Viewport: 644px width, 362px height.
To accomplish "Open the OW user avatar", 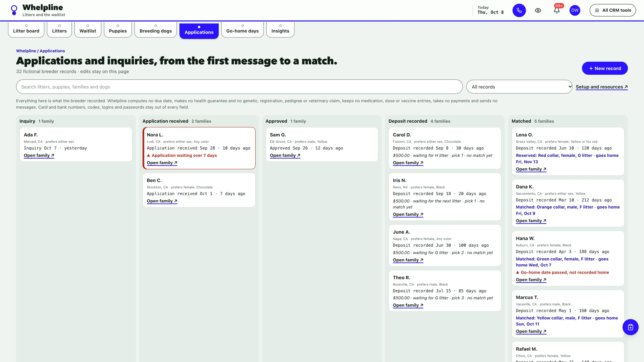I will 575,10.
